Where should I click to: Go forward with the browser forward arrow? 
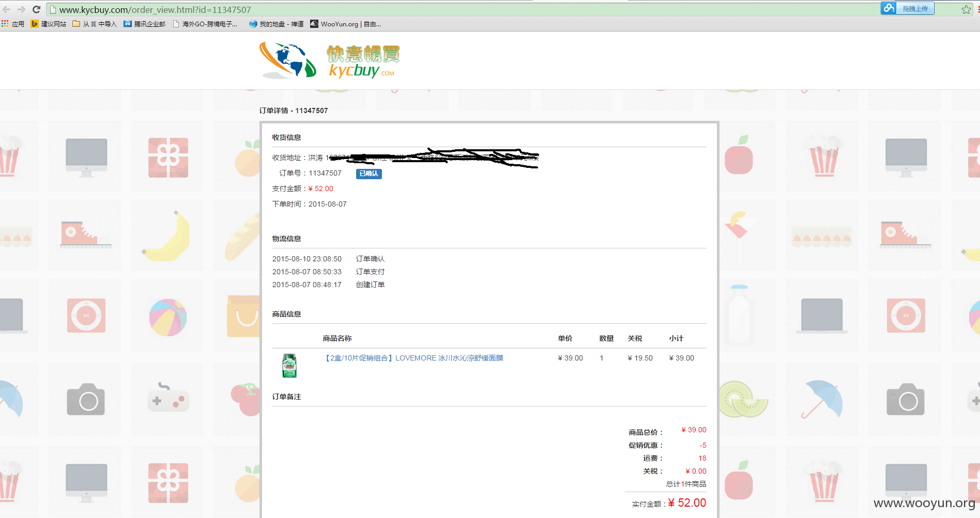click(21, 9)
